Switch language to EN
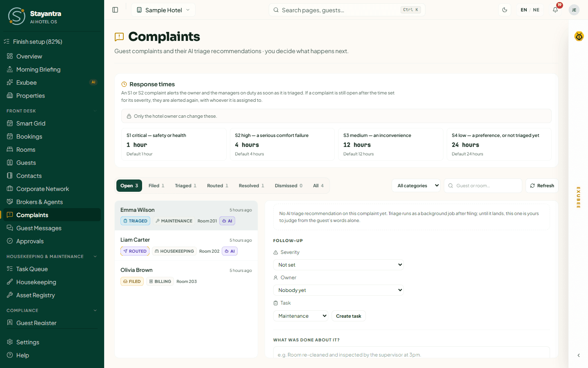 524,10
